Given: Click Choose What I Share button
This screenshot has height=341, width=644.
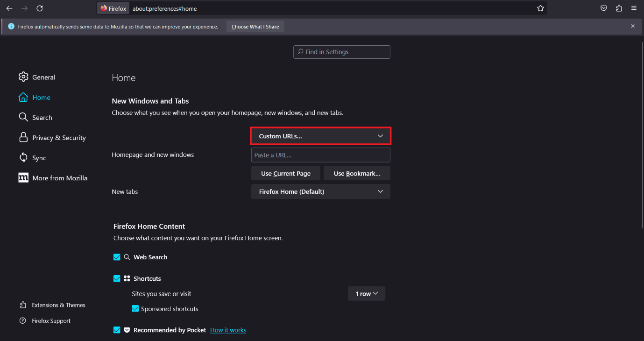Looking at the screenshot, I should (255, 27).
